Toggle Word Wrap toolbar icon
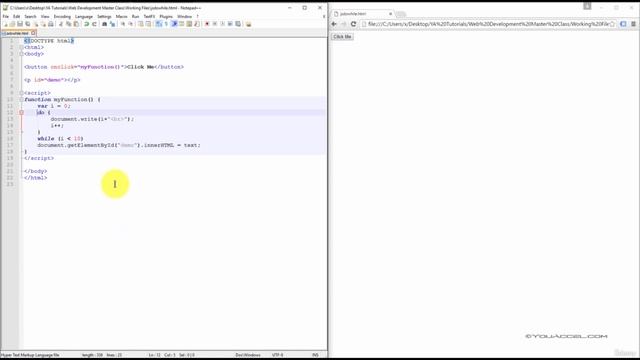Viewport: 640px width, 360px height. (158, 24)
